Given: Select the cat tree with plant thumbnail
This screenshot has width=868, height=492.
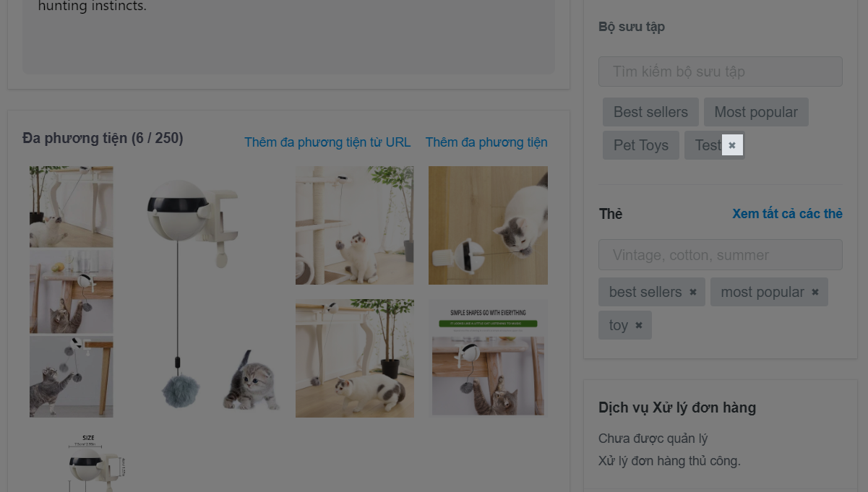Looking at the screenshot, I should [355, 225].
